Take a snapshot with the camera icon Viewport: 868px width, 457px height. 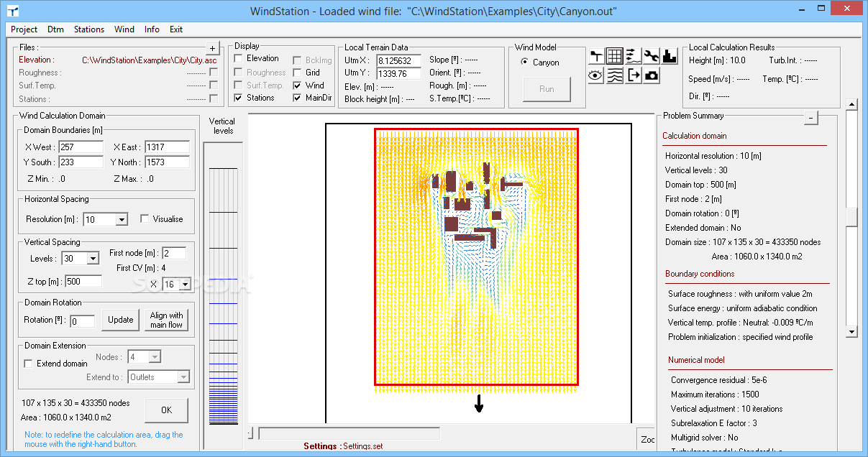651,75
